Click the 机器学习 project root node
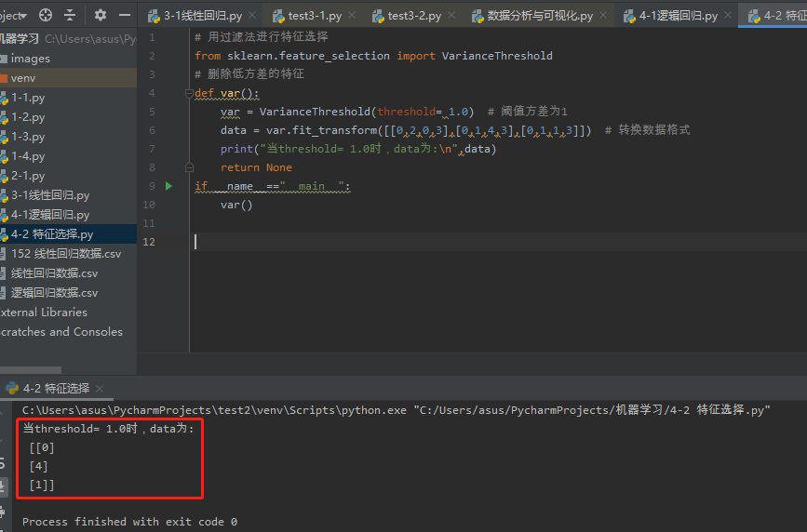 click(68, 39)
